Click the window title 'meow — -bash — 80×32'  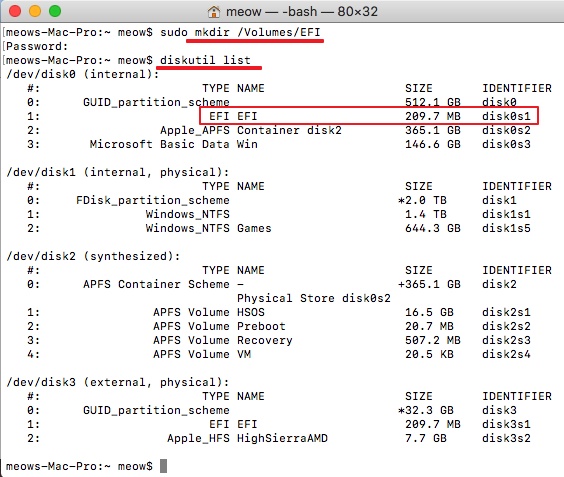click(x=302, y=12)
